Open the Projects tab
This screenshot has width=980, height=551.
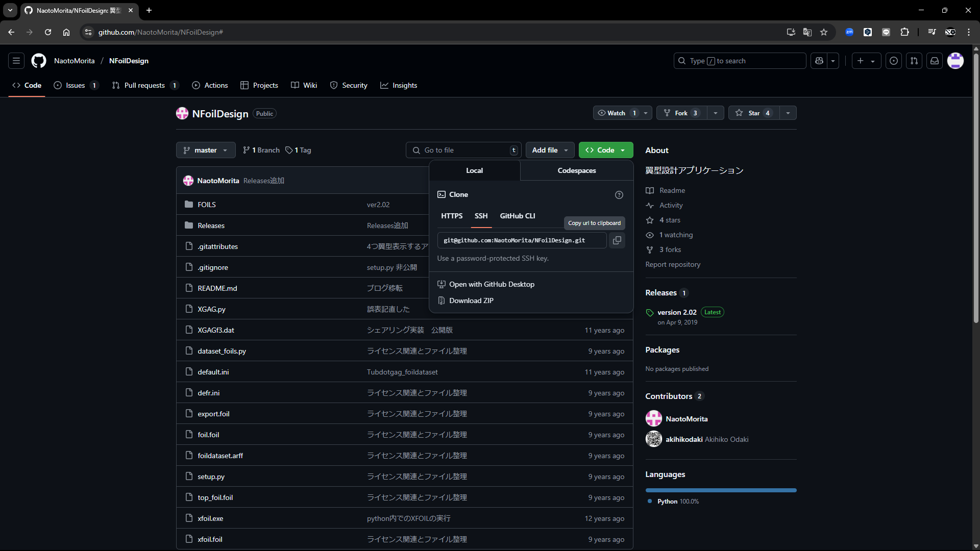coord(259,85)
